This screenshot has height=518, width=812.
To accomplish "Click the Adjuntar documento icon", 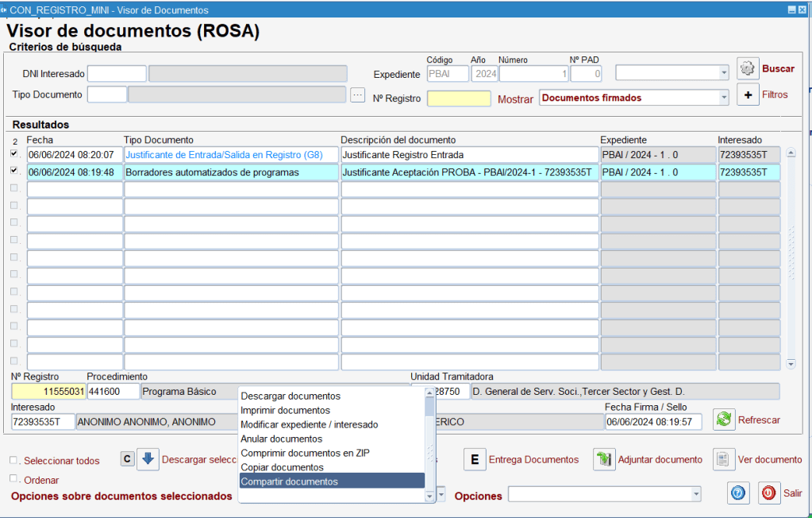I will click(x=604, y=459).
